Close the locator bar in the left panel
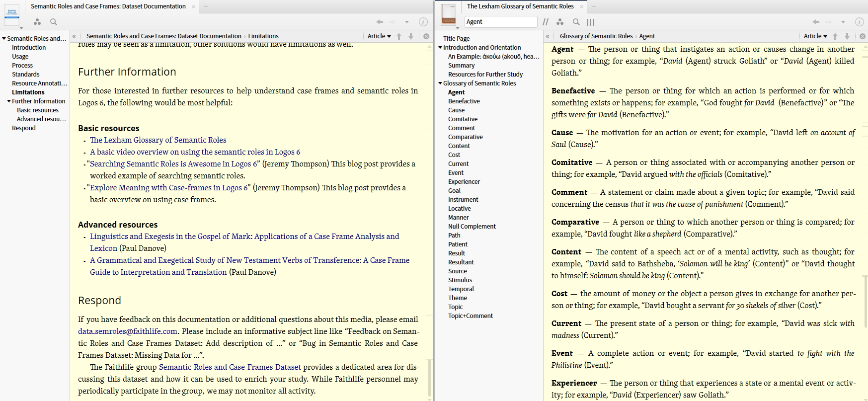Screen dimensions: 868x401 pos(426,36)
